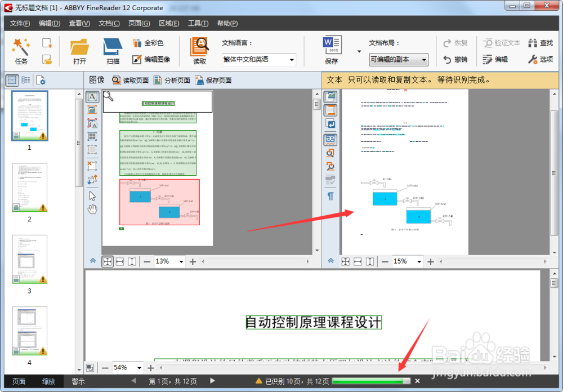Select the draw picture area tool

pyautogui.click(x=92, y=110)
